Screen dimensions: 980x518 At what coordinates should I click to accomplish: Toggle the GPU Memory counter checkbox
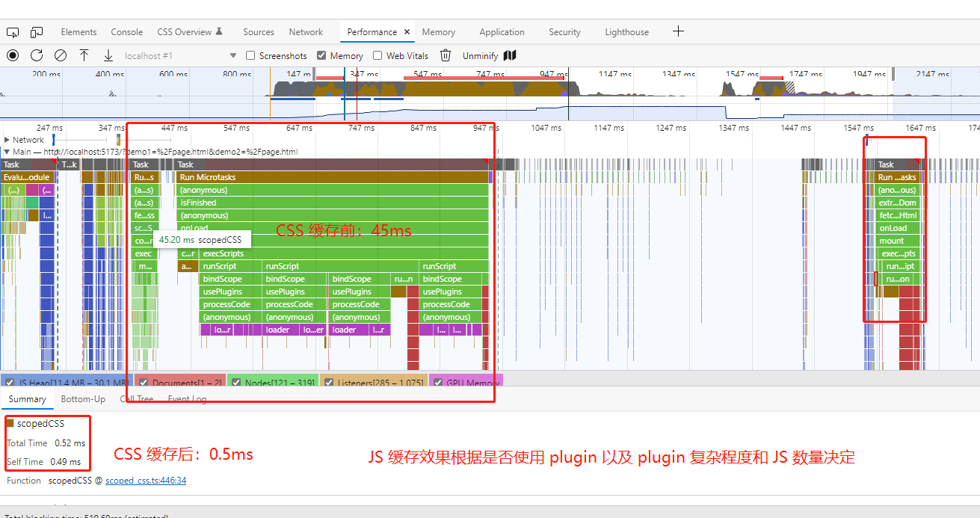tap(437, 383)
